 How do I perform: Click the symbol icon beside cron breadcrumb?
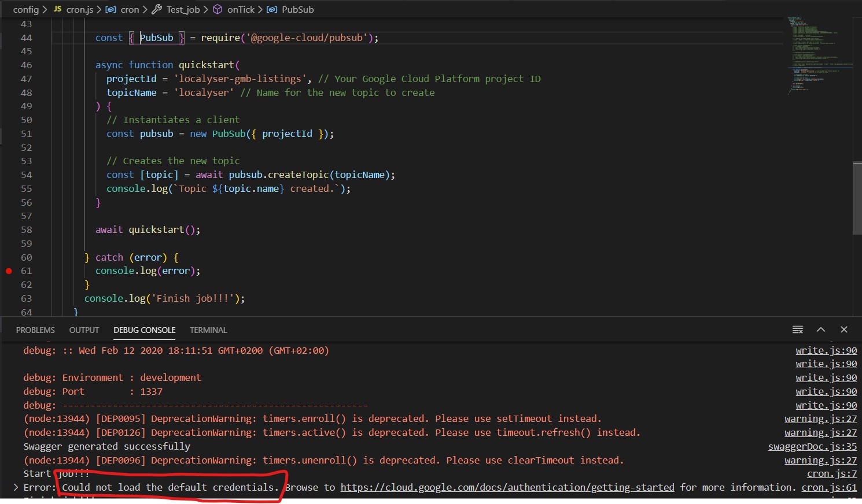[111, 9]
